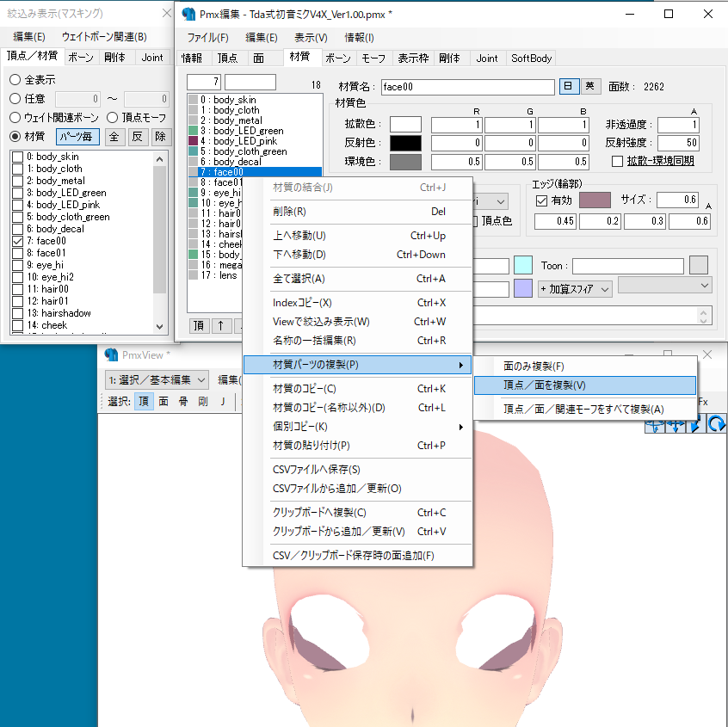Screen dimensions: 728x727
Task: Select the 全表示 radio button
Action: pyautogui.click(x=15, y=80)
